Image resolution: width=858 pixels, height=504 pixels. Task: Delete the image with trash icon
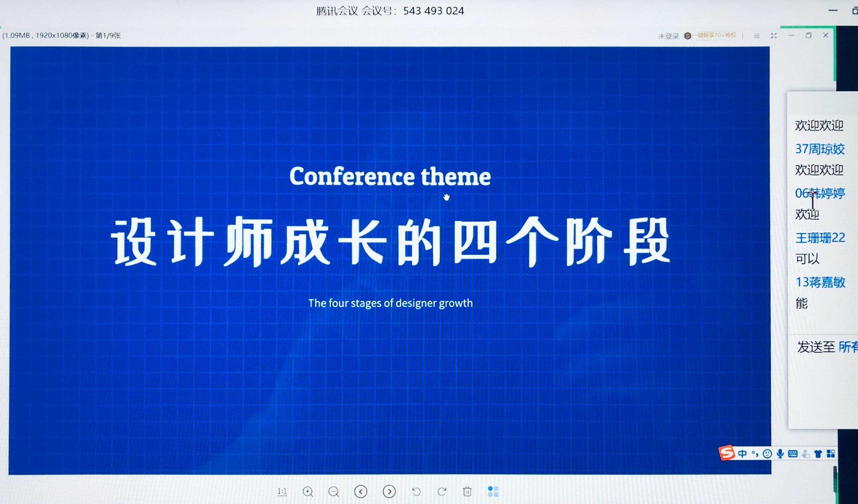coord(467,491)
